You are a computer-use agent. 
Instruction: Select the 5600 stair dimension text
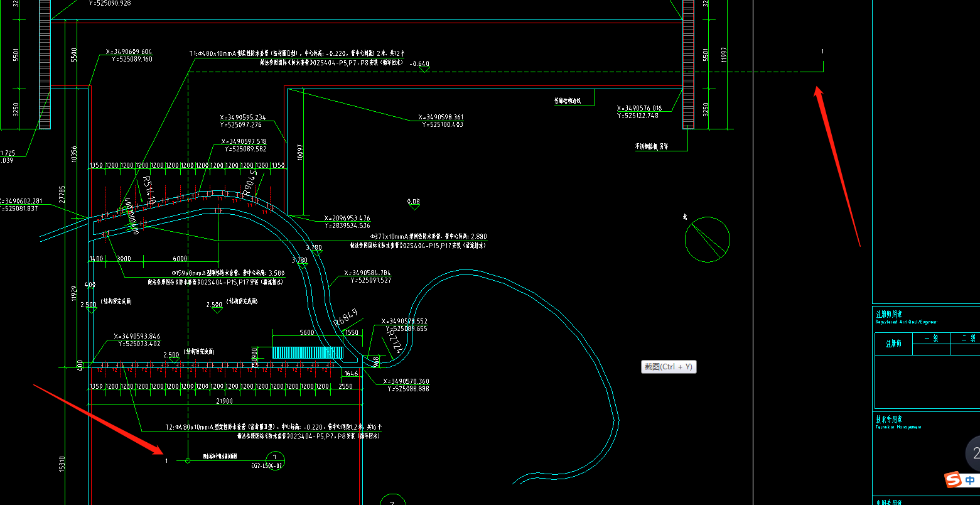307,333
